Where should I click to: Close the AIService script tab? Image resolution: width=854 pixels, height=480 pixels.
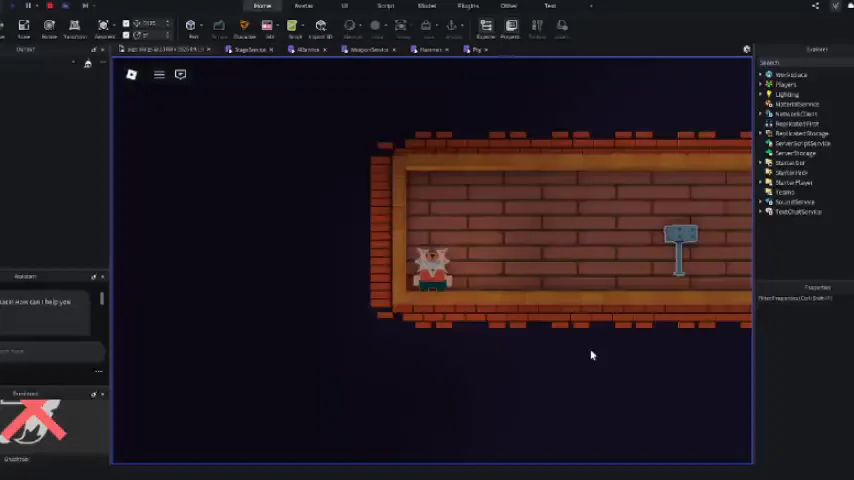[x=325, y=50]
